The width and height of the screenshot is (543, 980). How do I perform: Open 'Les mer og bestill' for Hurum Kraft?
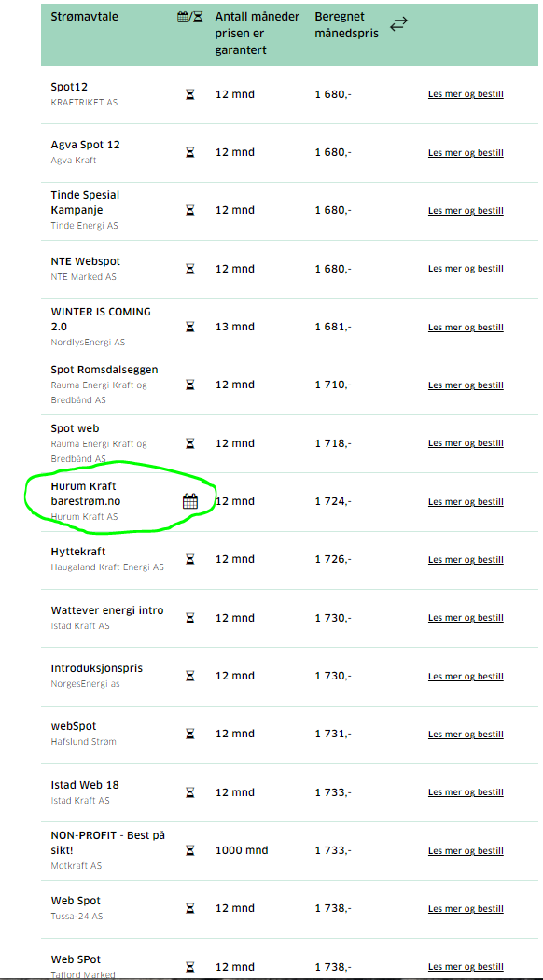[466, 502]
